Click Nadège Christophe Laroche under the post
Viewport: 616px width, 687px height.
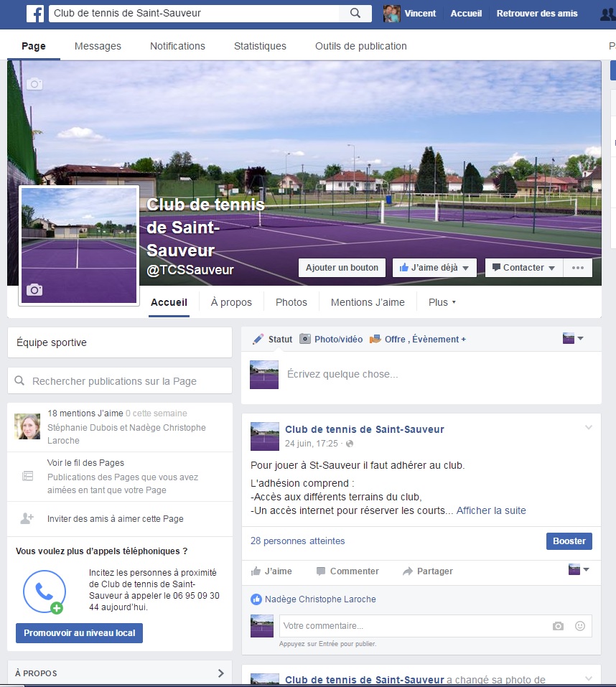point(320,599)
